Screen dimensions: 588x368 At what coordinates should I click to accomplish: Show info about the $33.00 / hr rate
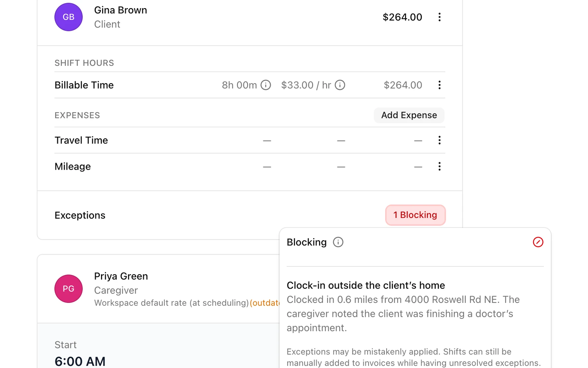tap(340, 85)
